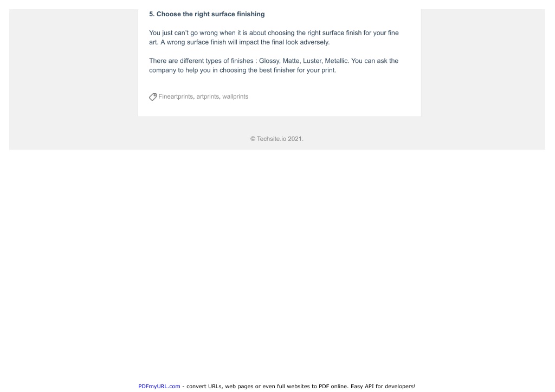The height and width of the screenshot is (392, 555).
Task: Click the gray background right of the article
Action: [x=483, y=79]
